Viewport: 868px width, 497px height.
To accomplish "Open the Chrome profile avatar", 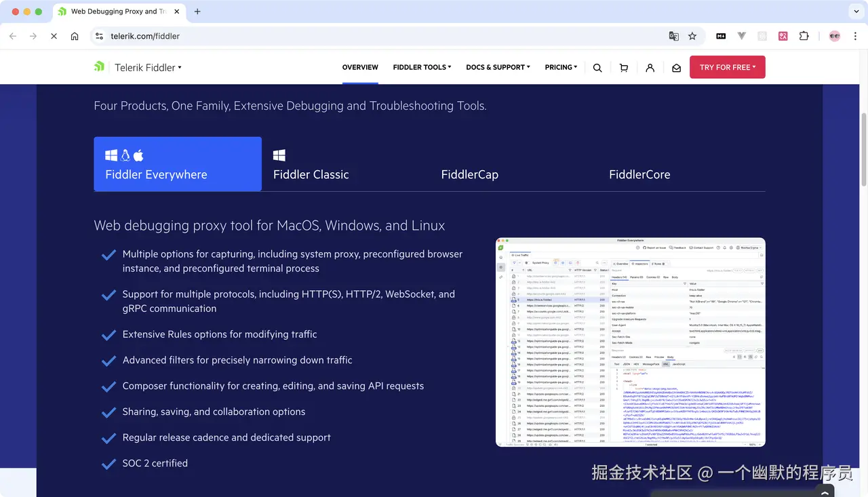I will (x=834, y=36).
